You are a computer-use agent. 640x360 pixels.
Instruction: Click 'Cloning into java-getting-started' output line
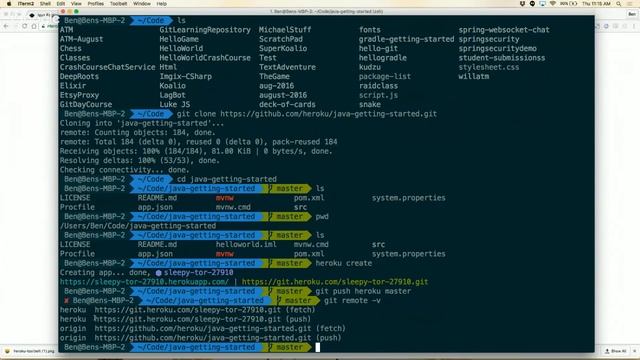142,123
